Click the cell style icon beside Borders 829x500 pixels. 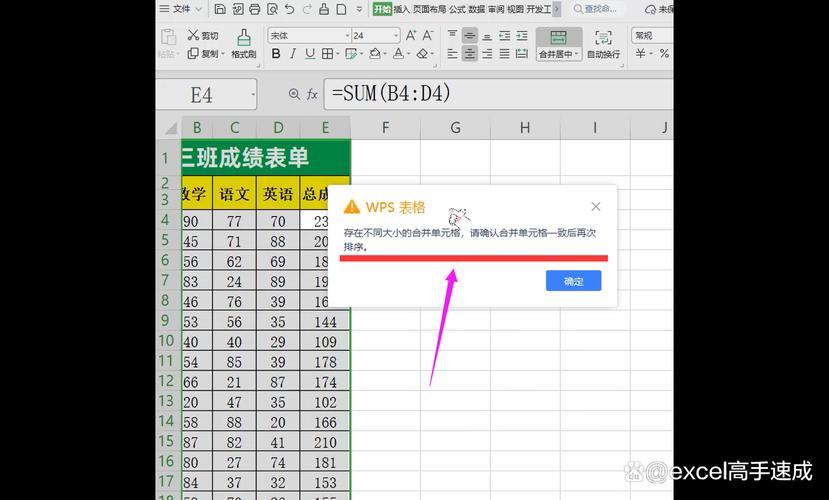click(350, 53)
